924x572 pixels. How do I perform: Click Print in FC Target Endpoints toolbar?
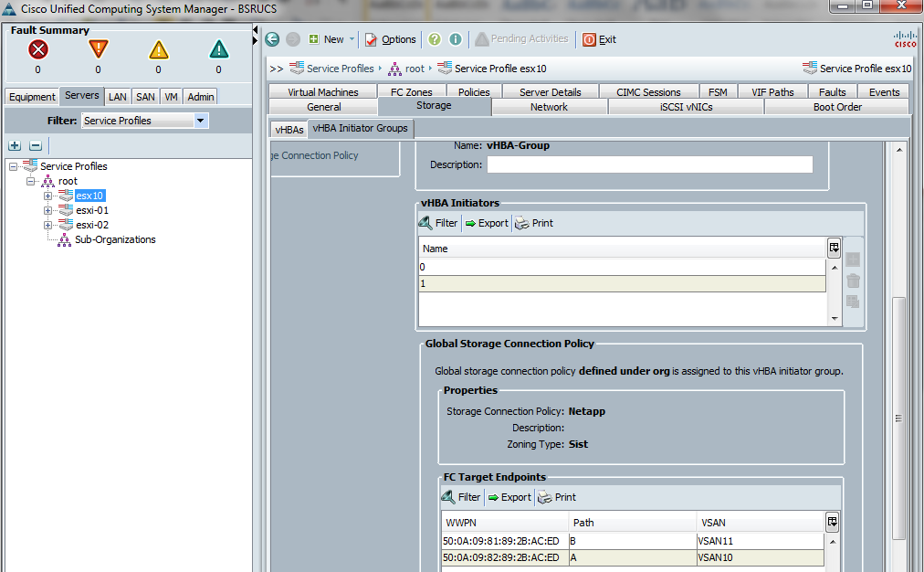558,497
